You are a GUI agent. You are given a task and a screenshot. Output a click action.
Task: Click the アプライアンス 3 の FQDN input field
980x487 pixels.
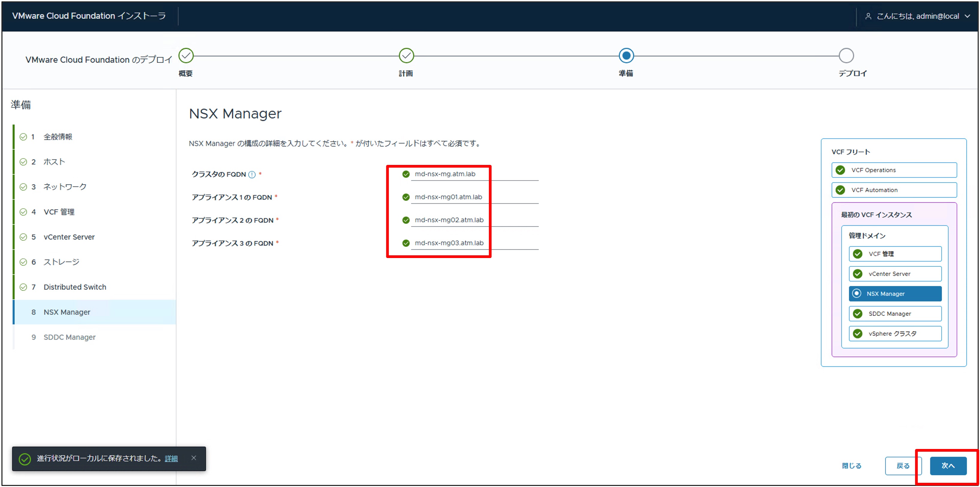(x=475, y=243)
